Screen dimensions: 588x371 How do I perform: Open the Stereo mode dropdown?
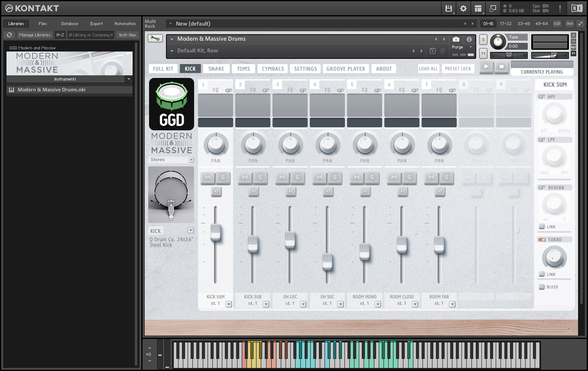[191, 160]
